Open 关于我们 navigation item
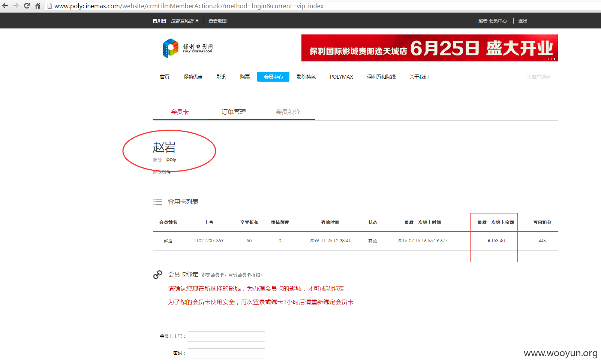The image size is (601, 364). pos(419,77)
